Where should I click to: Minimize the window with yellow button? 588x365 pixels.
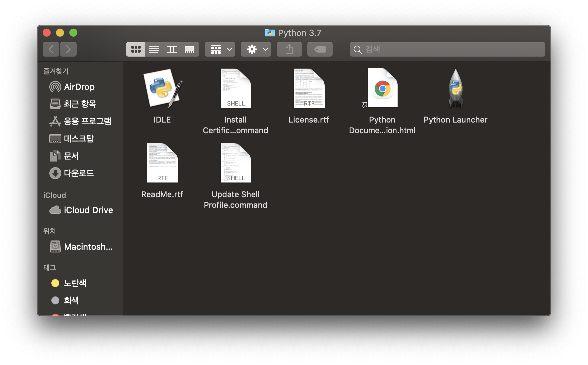tap(60, 33)
